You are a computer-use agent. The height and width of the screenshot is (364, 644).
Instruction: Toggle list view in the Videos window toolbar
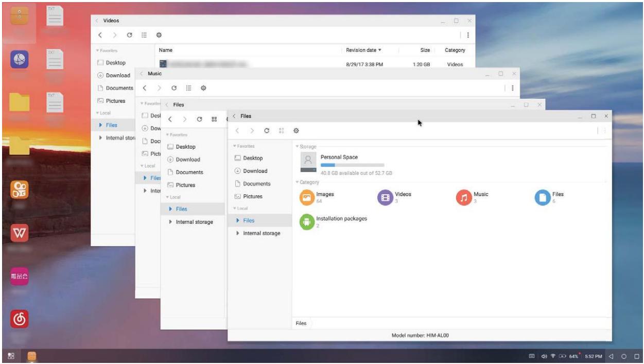pyautogui.click(x=145, y=34)
